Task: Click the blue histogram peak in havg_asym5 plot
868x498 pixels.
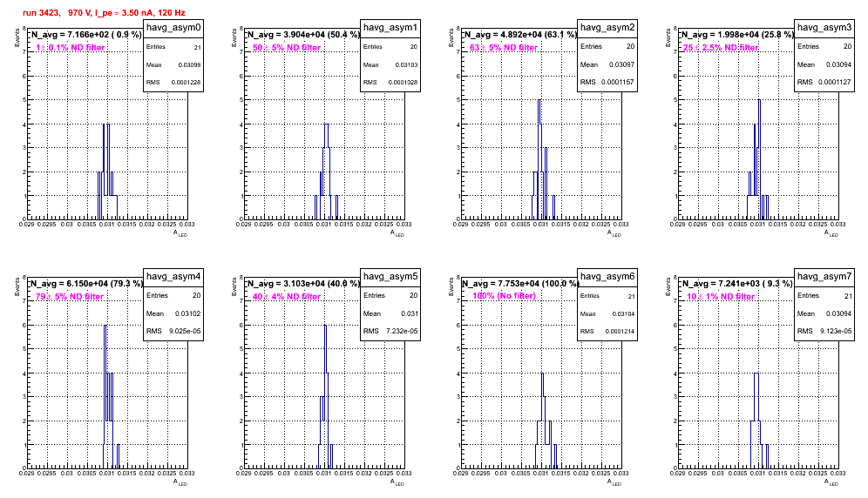Action: [x=325, y=326]
